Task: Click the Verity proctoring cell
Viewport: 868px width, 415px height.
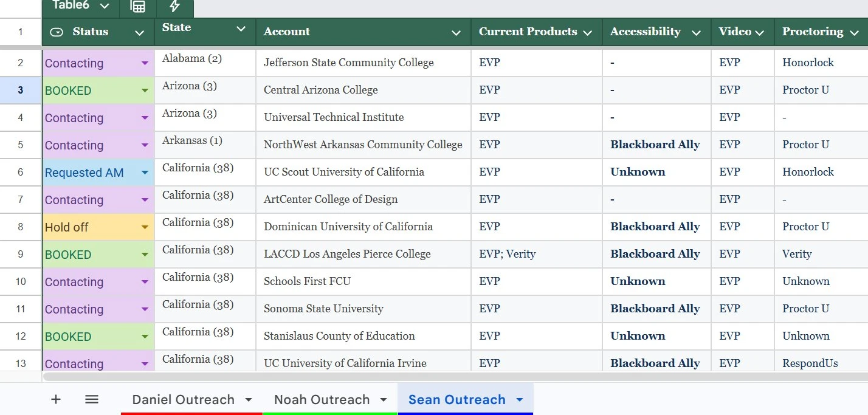Action: [x=821, y=254]
